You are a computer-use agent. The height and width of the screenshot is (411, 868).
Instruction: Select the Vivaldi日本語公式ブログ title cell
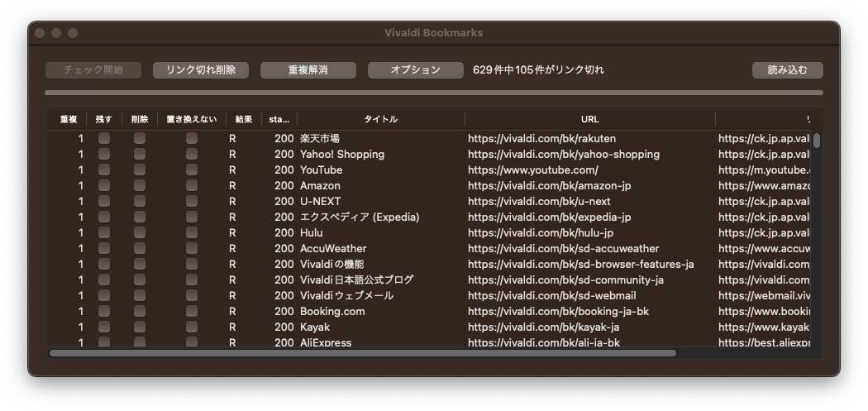356,280
